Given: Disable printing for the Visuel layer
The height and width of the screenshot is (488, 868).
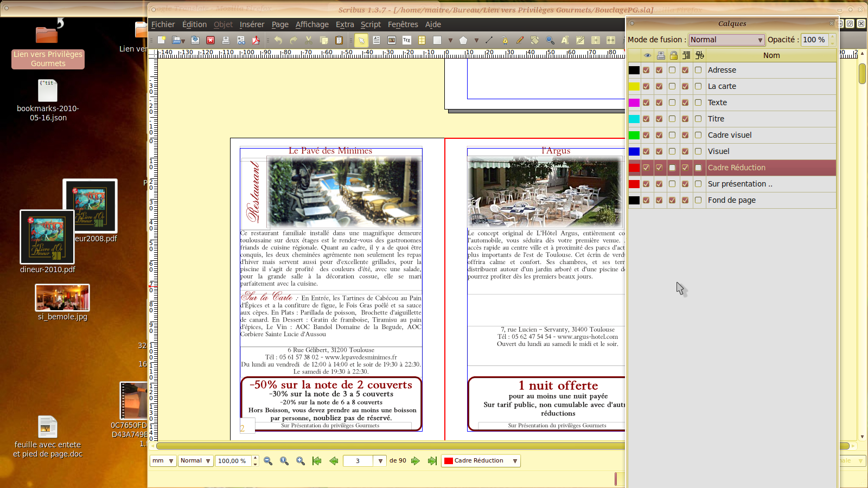Looking at the screenshot, I should (659, 151).
